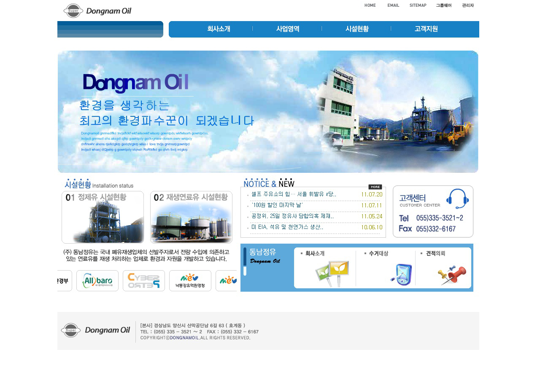Image resolution: width=540 pixels, height=392 pixels.
Task: View the 02 재생연료유 시설현황 thumbnail
Action: 191,217
